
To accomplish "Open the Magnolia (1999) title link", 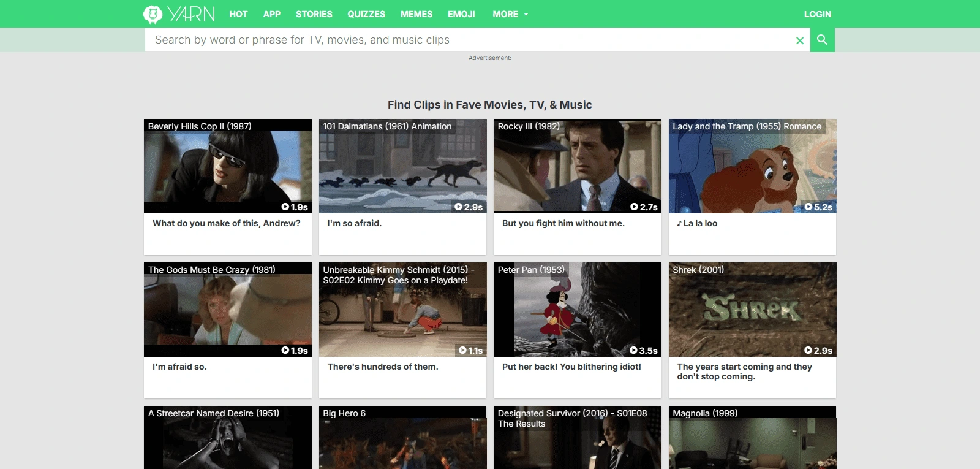I will (705, 413).
